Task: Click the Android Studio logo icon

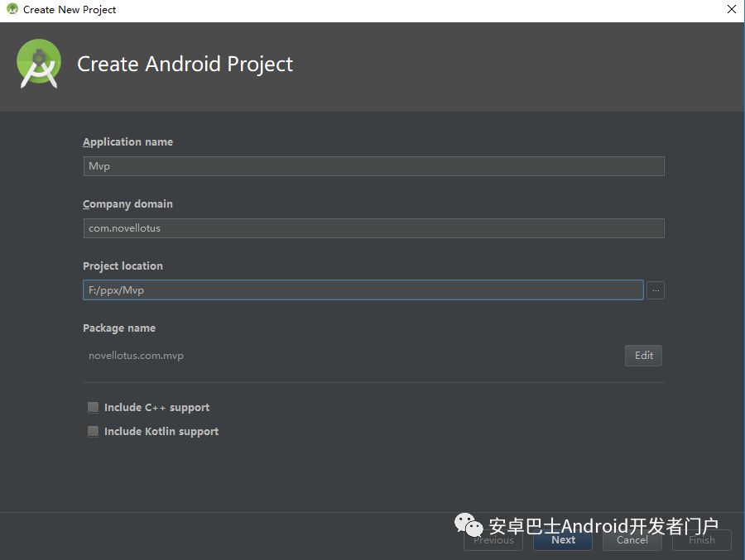Action: (38, 63)
